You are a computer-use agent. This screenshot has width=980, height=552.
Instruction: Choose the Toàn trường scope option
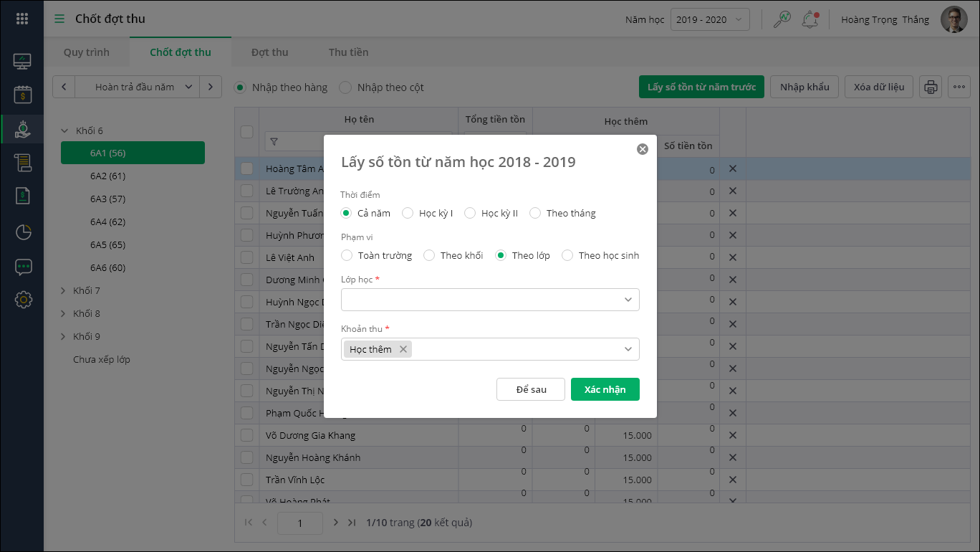point(347,255)
